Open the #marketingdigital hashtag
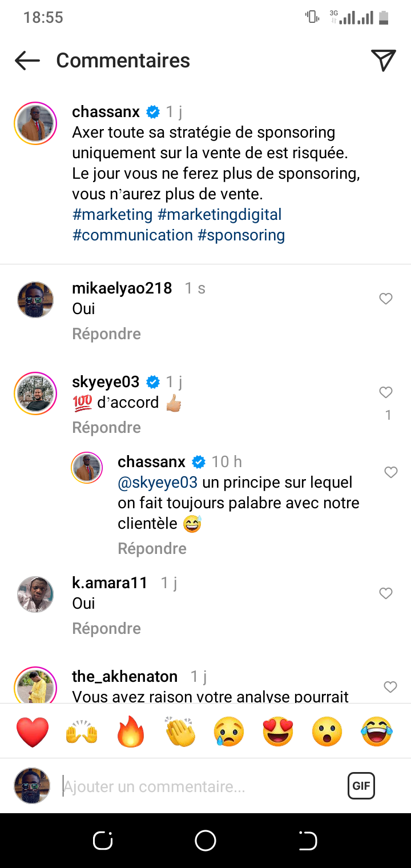The height and width of the screenshot is (868, 411). click(219, 215)
